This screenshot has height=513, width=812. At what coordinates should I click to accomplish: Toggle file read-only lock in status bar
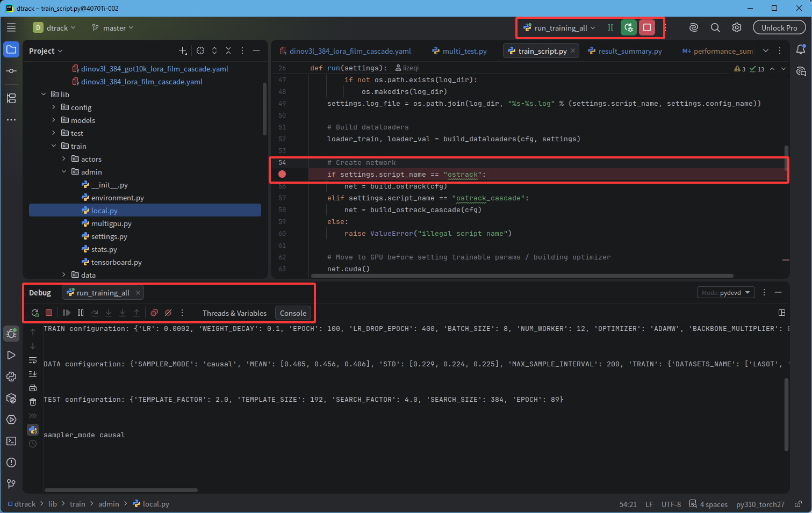[799, 504]
